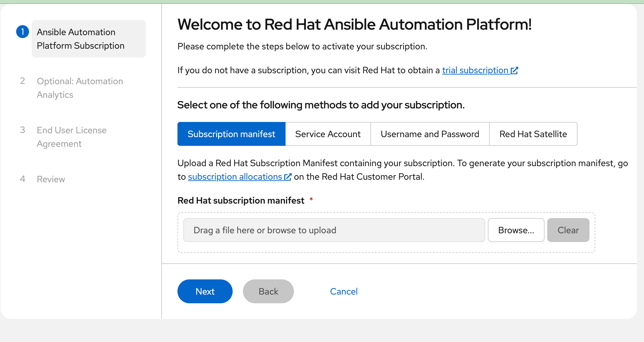644x342 pixels.
Task: Click the external link icon next to subscription allocations
Action: coord(287,176)
